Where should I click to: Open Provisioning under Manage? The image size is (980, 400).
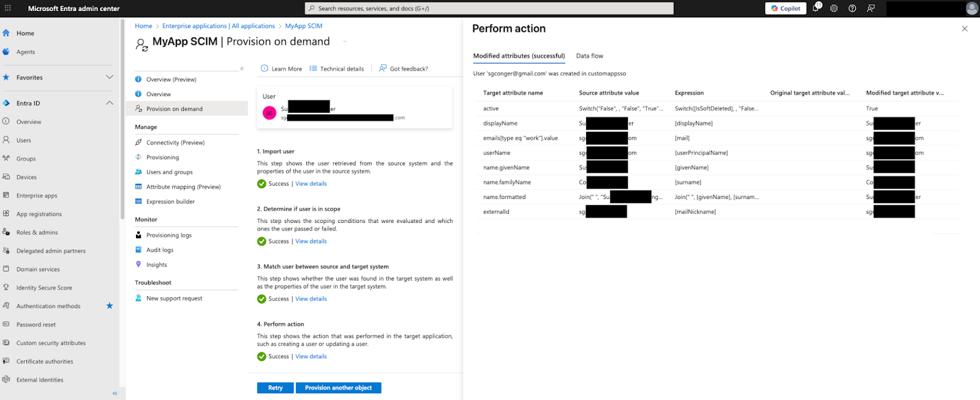(x=162, y=157)
